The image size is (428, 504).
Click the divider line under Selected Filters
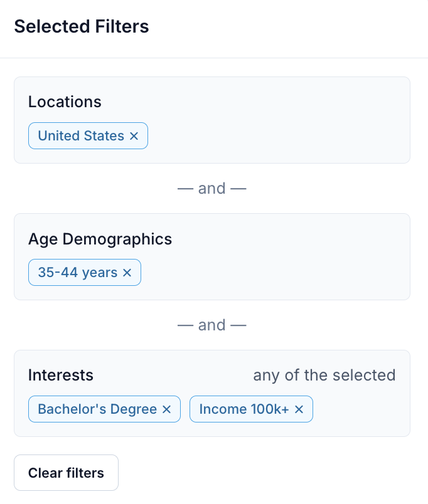213,58
